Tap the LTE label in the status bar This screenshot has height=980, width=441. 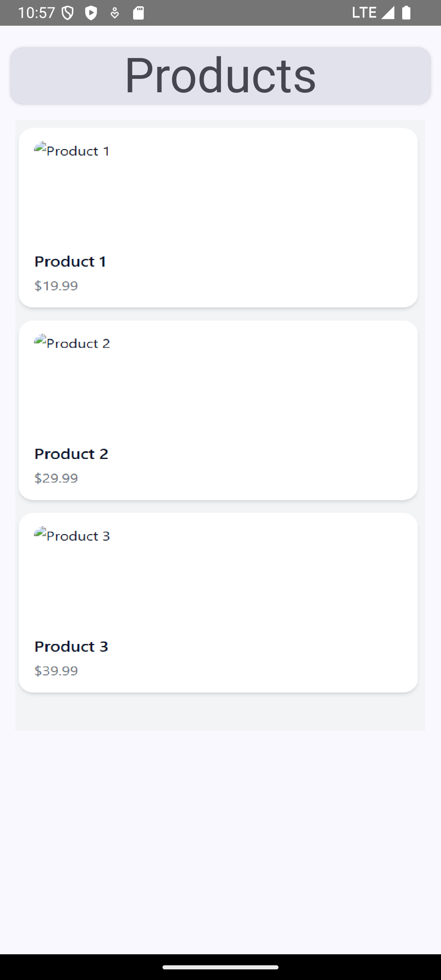(x=363, y=12)
